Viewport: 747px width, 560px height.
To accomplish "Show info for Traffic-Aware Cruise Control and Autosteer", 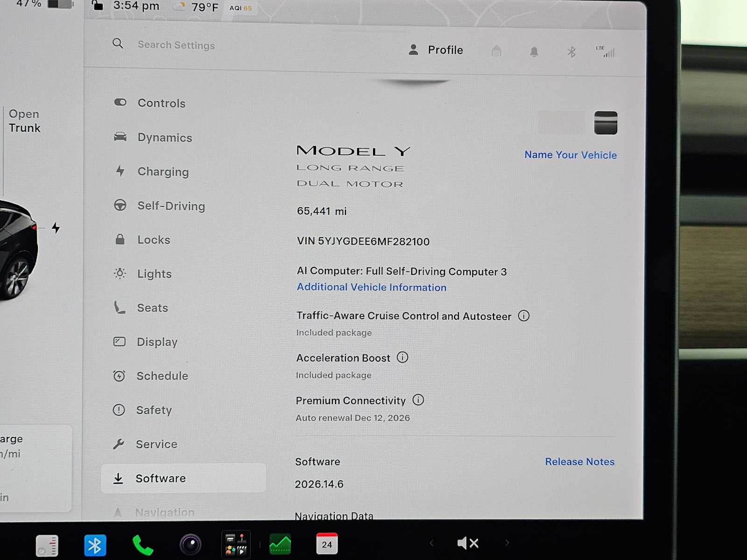I will pyautogui.click(x=524, y=316).
